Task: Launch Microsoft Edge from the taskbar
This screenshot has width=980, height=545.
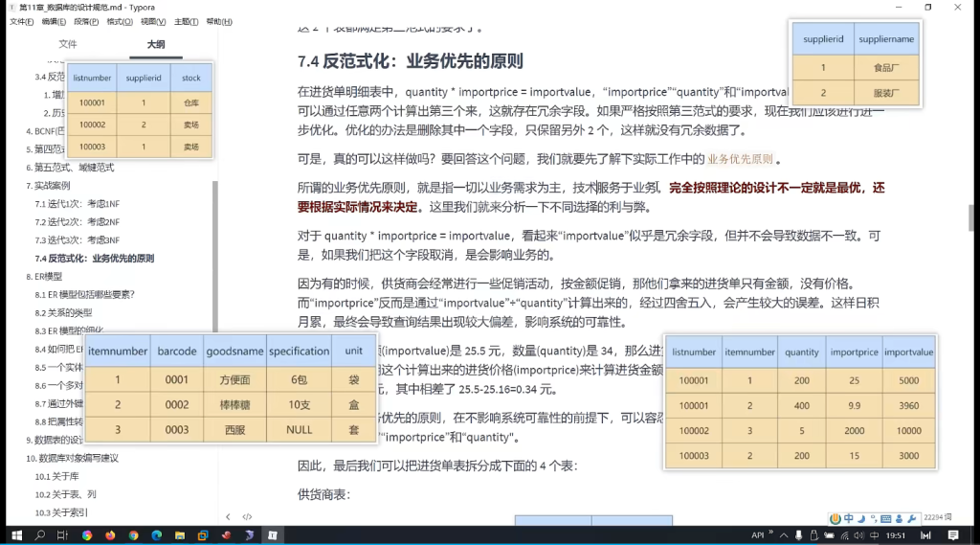Action: [x=156, y=535]
